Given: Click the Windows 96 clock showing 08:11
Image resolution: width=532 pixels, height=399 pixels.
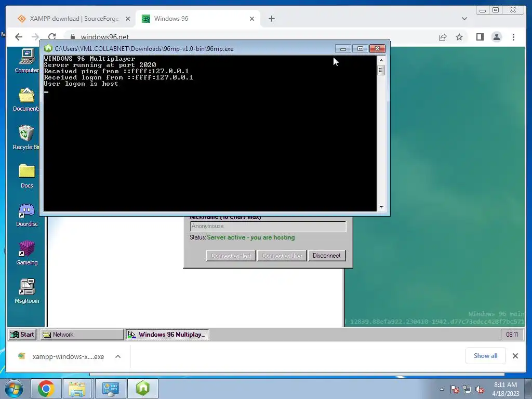Looking at the screenshot, I should (x=512, y=335).
